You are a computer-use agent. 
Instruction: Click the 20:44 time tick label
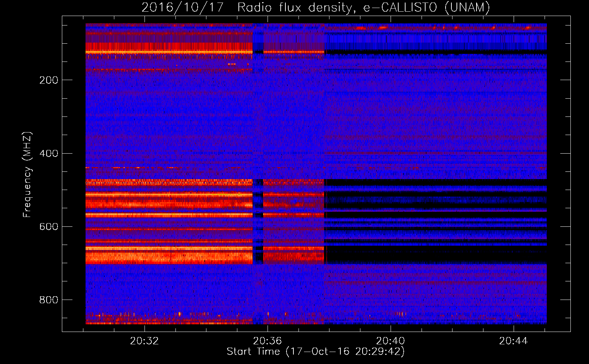click(x=513, y=341)
